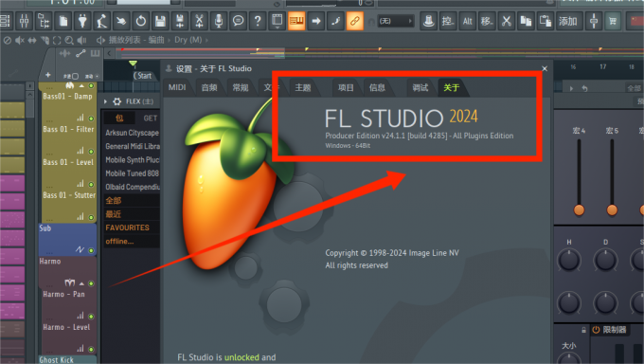Open the plugin picker plug icon
This screenshot has height=364, width=644.
coord(82,21)
